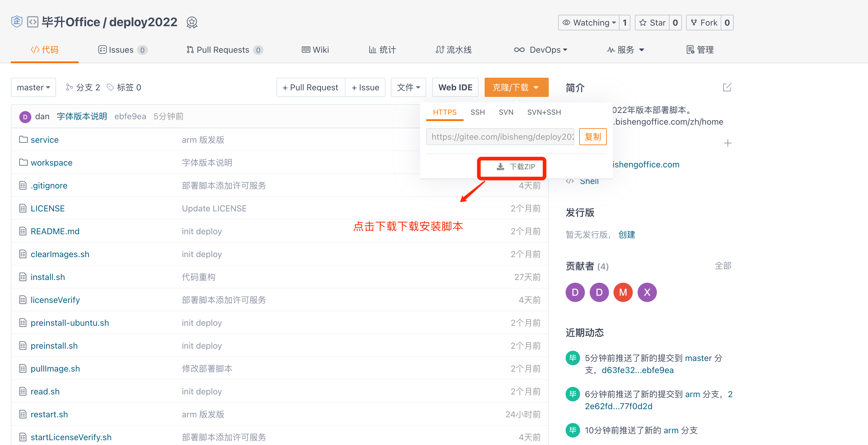
Task: Click the download icon in 下载ZIP button
Action: (500, 167)
